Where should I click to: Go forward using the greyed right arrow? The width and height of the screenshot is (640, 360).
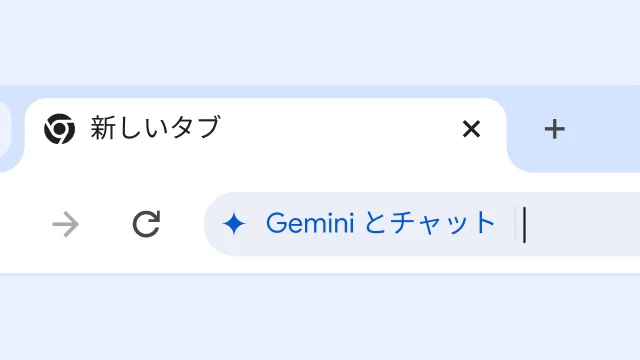(66, 224)
